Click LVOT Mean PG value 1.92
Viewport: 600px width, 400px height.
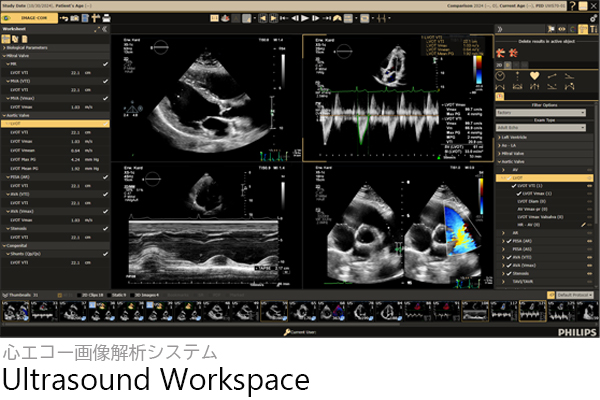75,168
